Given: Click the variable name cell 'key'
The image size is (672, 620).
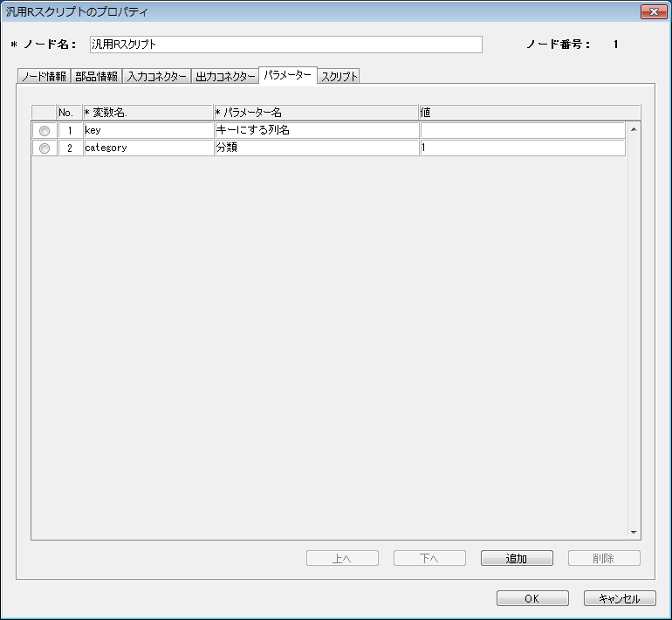Looking at the screenshot, I should (147, 130).
